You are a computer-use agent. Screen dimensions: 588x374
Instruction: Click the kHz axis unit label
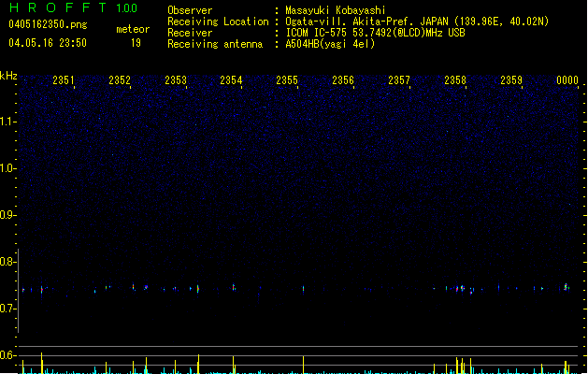8,76
